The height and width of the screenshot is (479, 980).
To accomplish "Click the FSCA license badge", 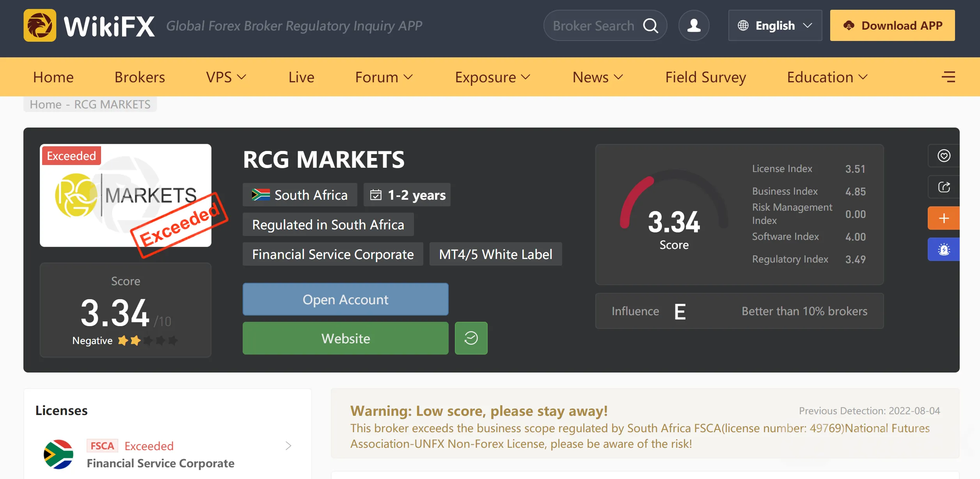I will [102, 446].
